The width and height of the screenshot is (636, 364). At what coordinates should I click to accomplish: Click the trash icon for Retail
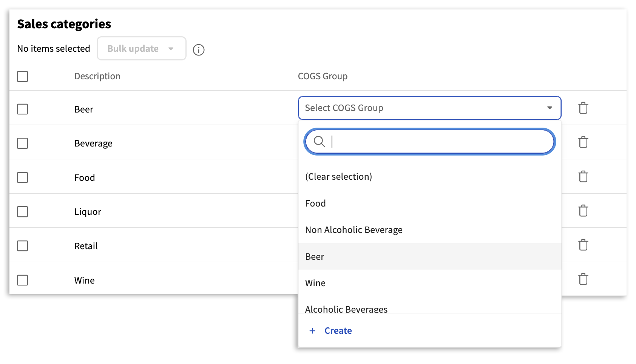(x=583, y=245)
